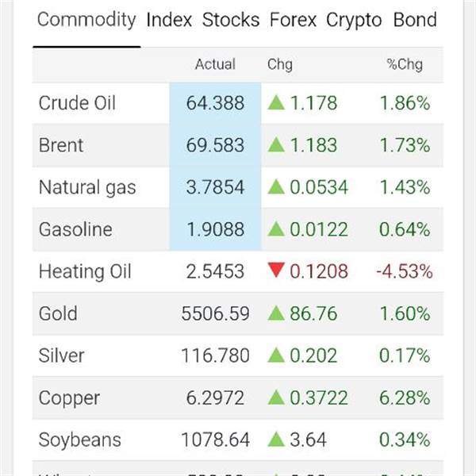Screen dimensions: 476x476
Task: Click green up arrow in Silver row
Action: [276, 355]
